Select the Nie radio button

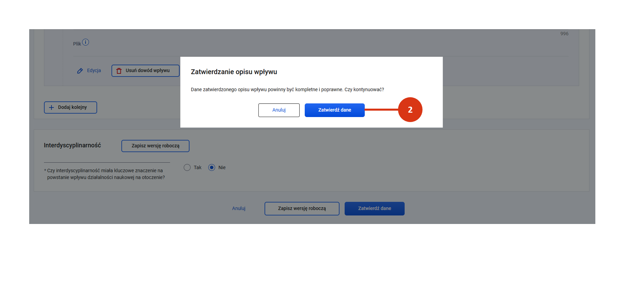(x=212, y=168)
